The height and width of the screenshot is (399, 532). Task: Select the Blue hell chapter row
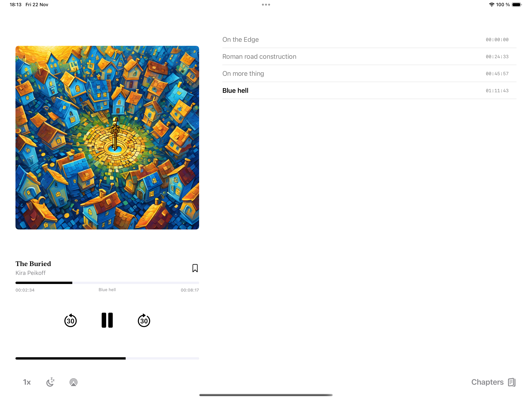click(369, 90)
